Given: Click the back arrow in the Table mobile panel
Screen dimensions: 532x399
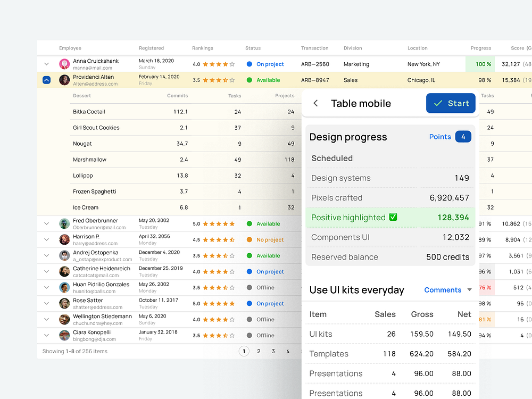Looking at the screenshot, I should click(x=315, y=103).
